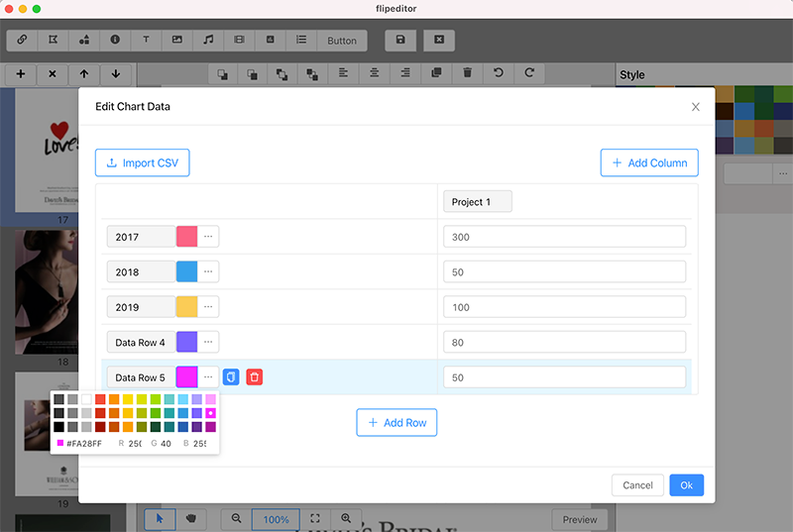Click the blue copy icon on Data Row 5

pos(231,377)
